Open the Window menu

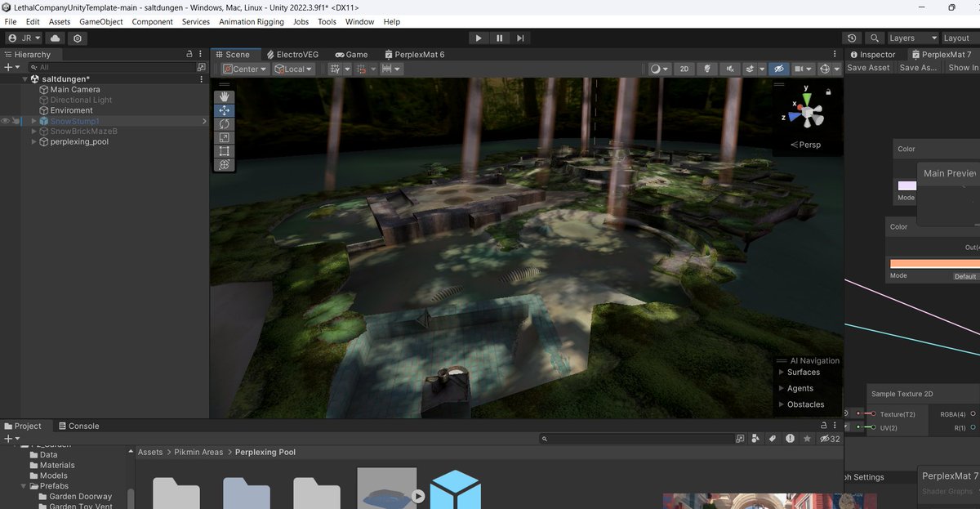[359, 21]
